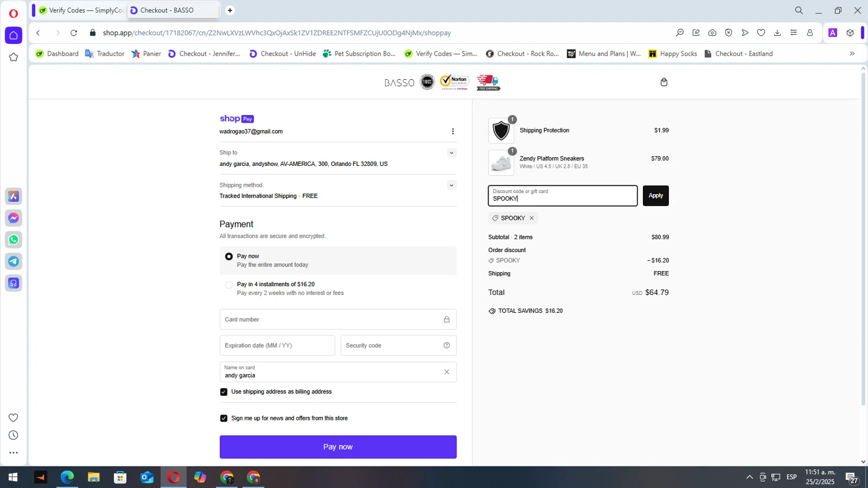Open sidebar three-dot setup menu

[x=13, y=453]
